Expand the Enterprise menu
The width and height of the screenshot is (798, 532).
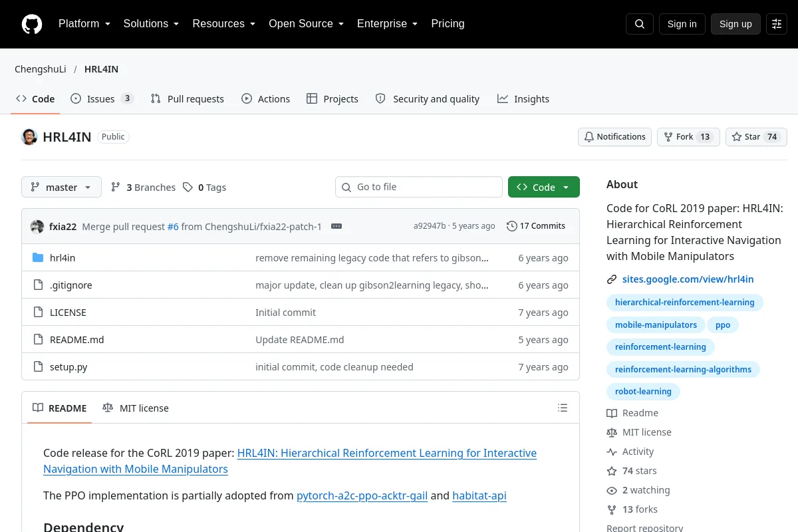tap(387, 24)
